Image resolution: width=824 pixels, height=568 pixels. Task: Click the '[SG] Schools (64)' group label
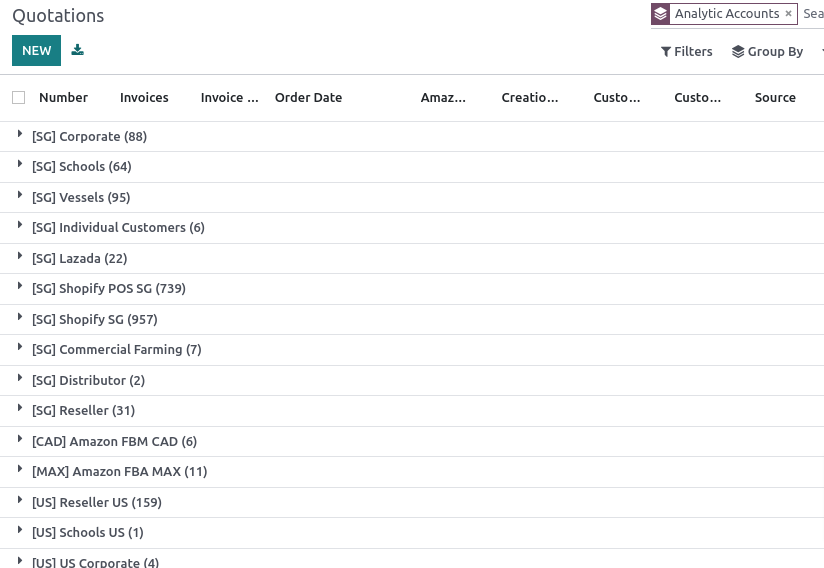click(x=81, y=167)
